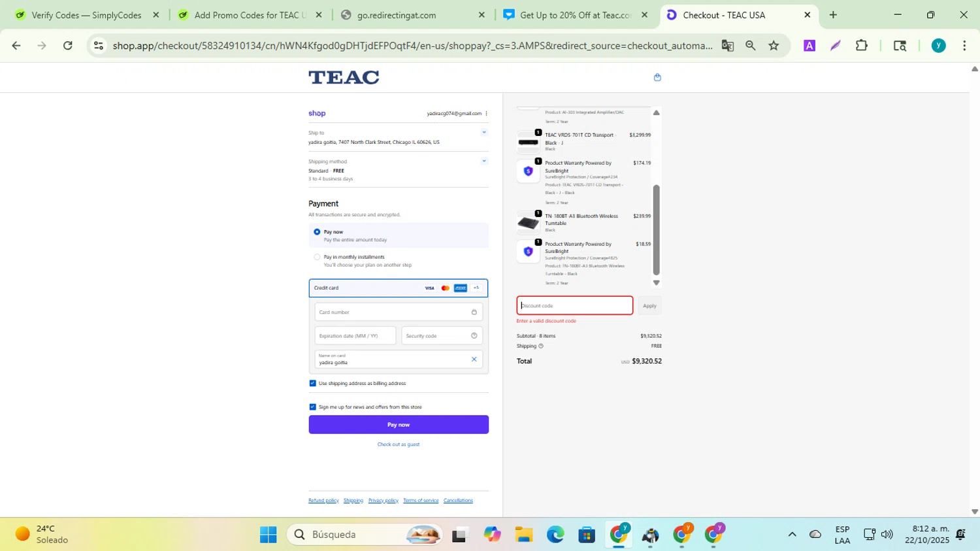The height and width of the screenshot is (551, 980).
Task: Open account options menu beside email
Action: point(486,113)
